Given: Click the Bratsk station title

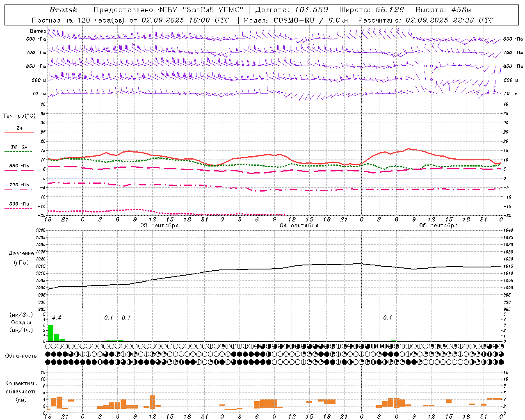Looking at the screenshot, I should [x=63, y=10].
